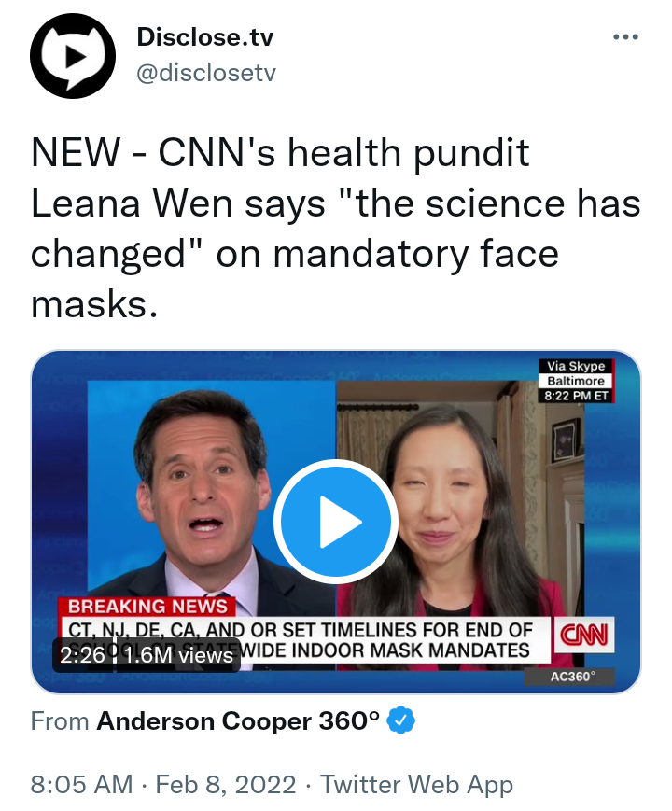Viewport: 672px width, 811px height.
Task: Click the Breaking News banner in the video
Action: [147, 607]
